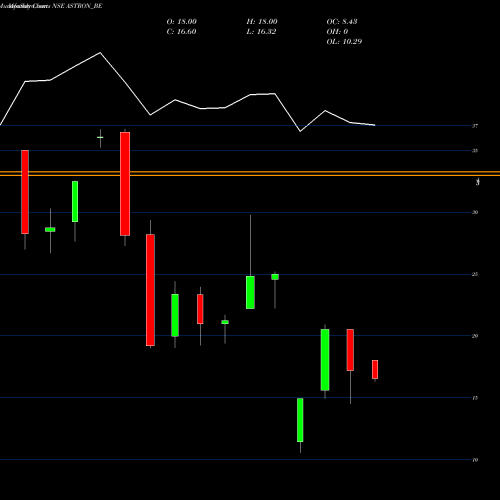Select the low value L: 16.32
Viewport: 500px width, 500px height.
(x=261, y=32)
